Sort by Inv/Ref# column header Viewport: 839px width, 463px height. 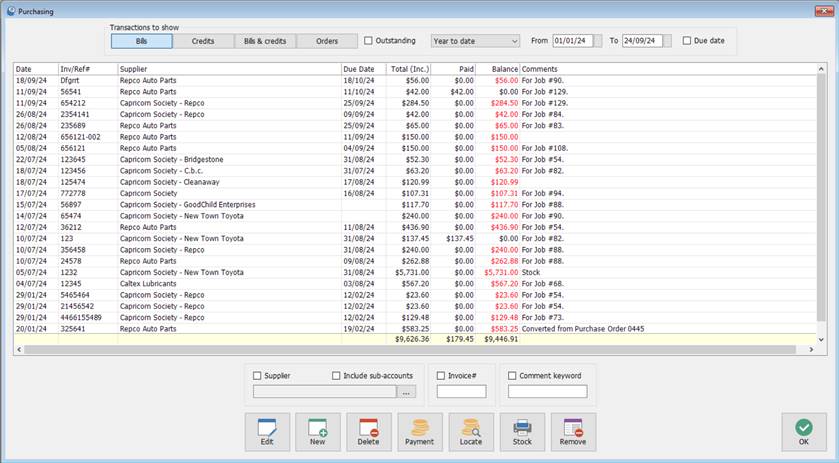coord(88,69)
